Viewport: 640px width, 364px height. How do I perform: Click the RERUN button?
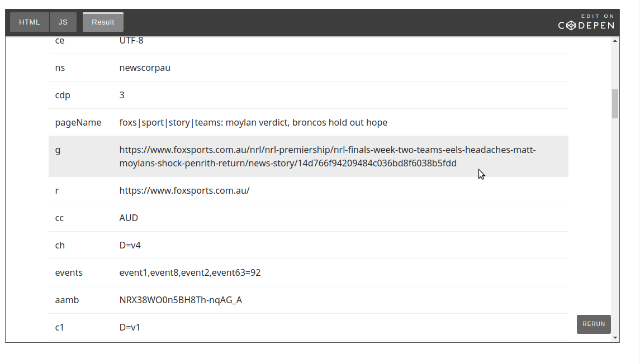tap(594, 324)
